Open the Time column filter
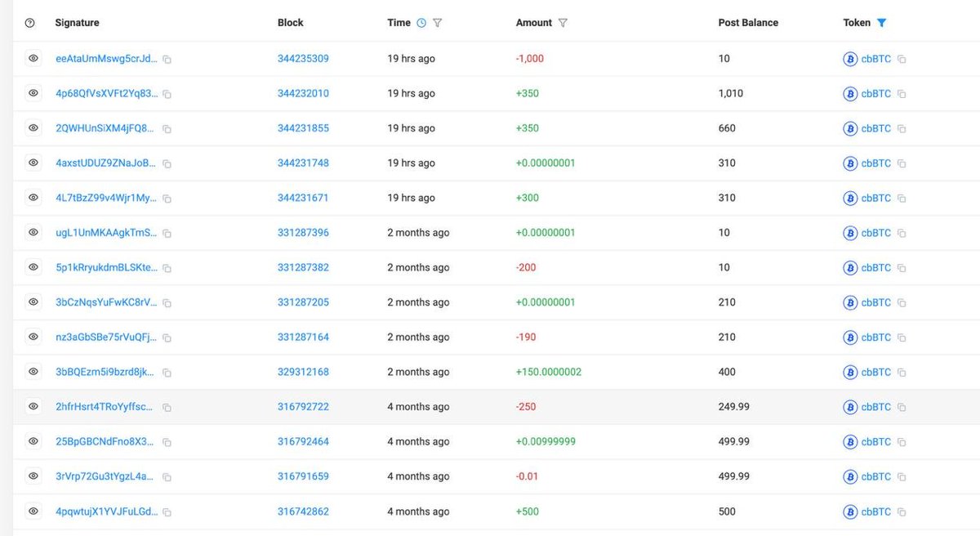 tap(438, 23)
